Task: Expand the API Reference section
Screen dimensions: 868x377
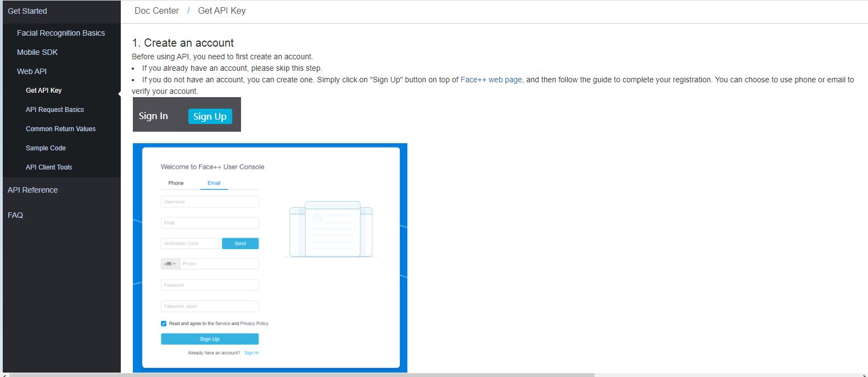Action: pos(32,190)
